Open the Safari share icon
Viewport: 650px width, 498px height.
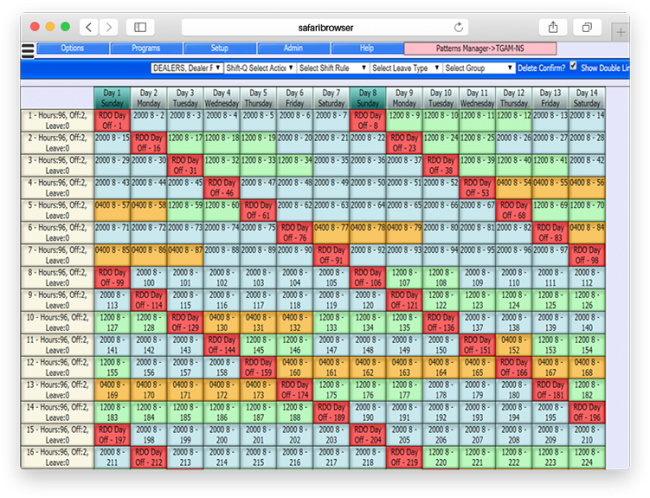(x=553, y=27)
